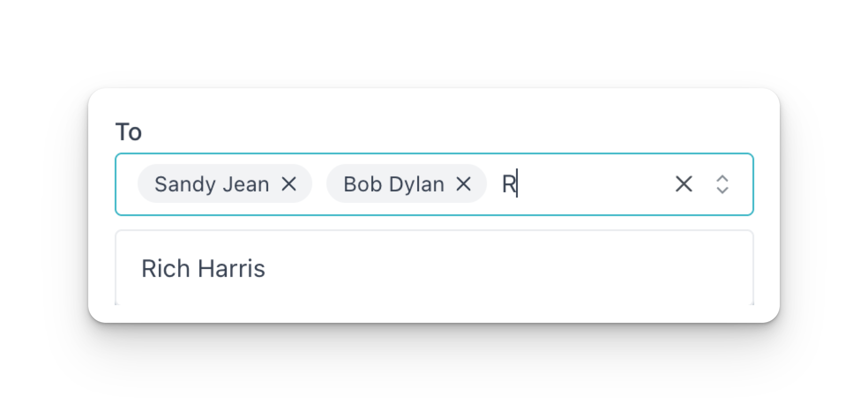Clear all recipients with the X icon
The width and height of the screenshot is (868, 411).
pyautogui.click(x=684, y=184)
